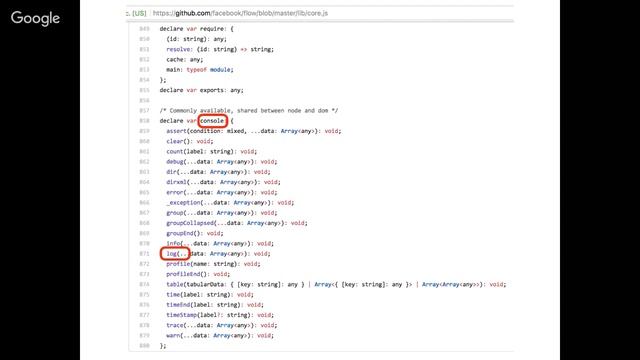Image resolution: width=640 pixels, height=360 pixels.
Task: Click the 'group(...data' declaration line
Action: click(x=222, y=213)
